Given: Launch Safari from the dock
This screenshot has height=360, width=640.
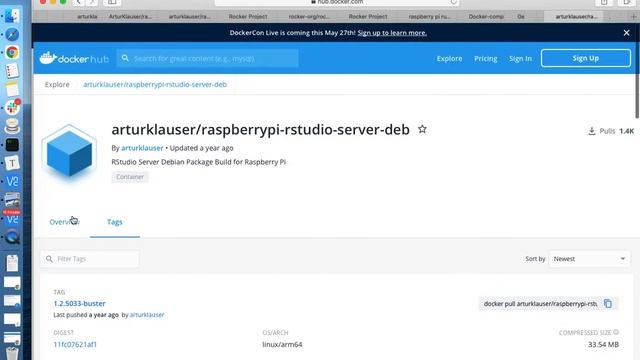Looking at the screenshot, I should [12, 34].
